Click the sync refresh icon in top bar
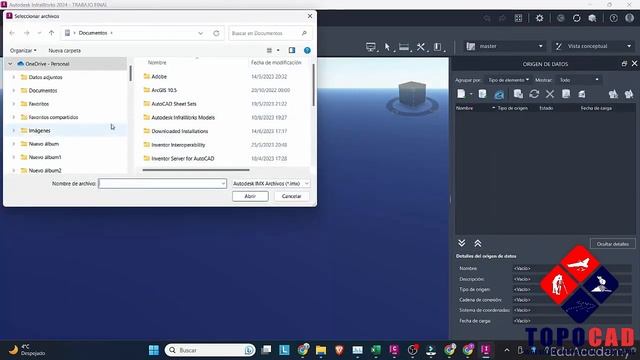The height and width of the screenshot is (360, 640). tap(576, 18)
